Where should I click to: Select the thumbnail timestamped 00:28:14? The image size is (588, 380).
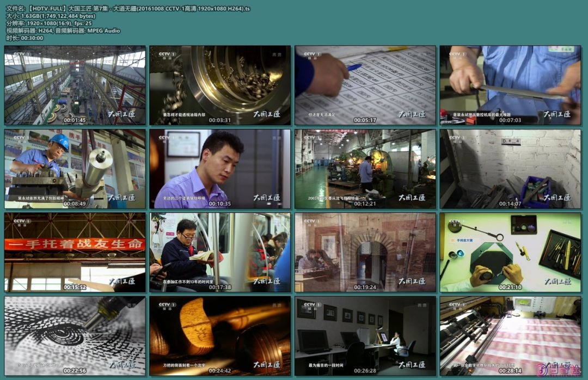(510, 336)
